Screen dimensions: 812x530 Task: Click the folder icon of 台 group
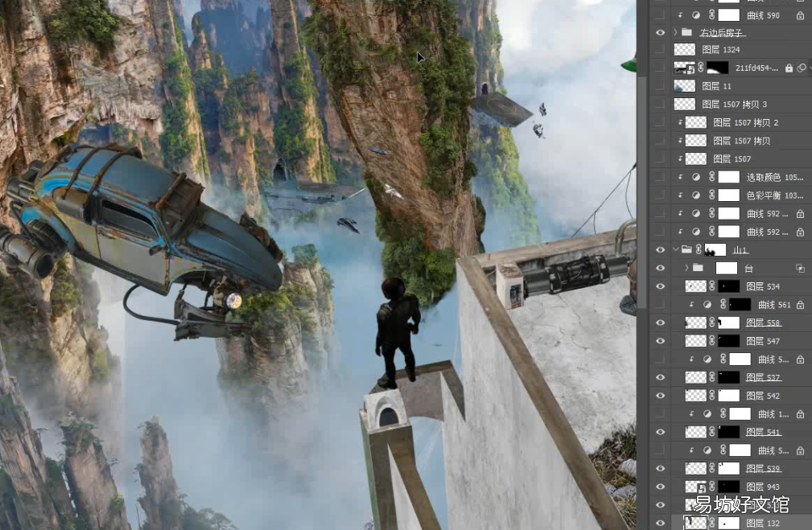(698, 268)
